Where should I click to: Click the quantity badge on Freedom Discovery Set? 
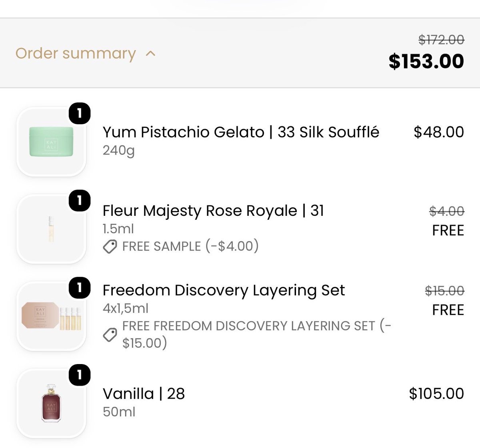pos(80,287)
